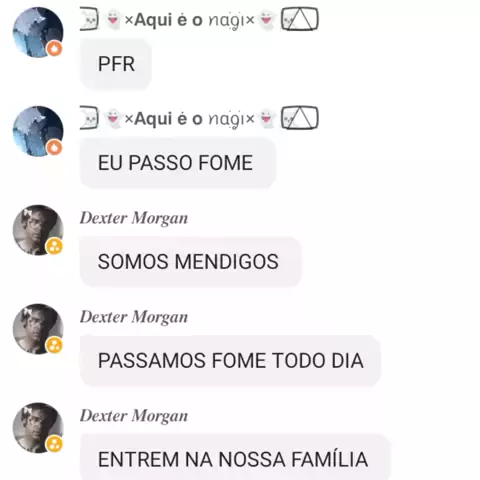The height and width of the screenshot is (480, 480).
Task: Open Dexter Morgan name above ENTREM NA NOSSA
Action: tap(134, 416)
